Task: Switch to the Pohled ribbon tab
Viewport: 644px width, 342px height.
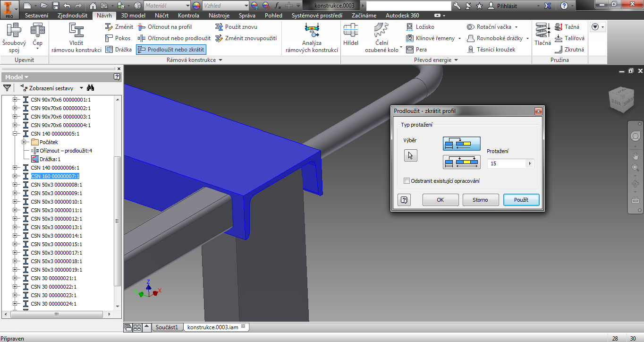Action: [273, 16]
